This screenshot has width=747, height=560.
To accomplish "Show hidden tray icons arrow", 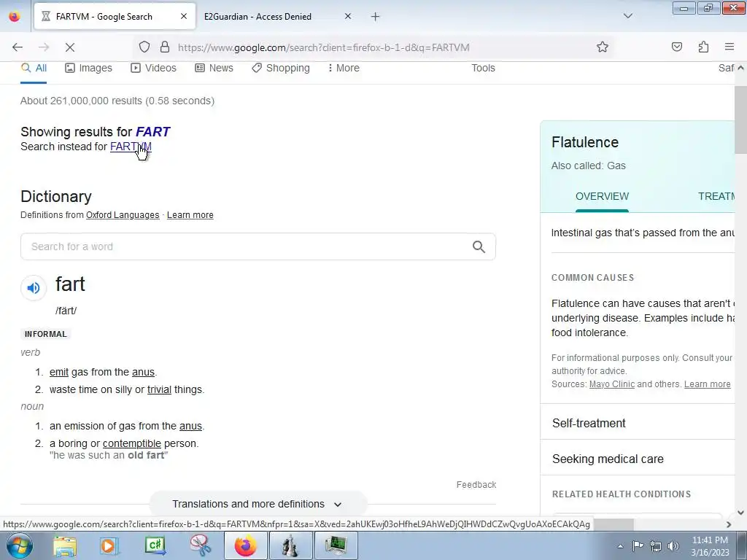I will point(620,546).
